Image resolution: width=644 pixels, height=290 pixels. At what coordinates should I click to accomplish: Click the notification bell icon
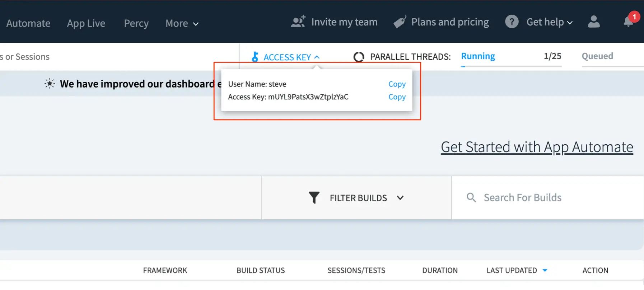[x=628, y=22]
